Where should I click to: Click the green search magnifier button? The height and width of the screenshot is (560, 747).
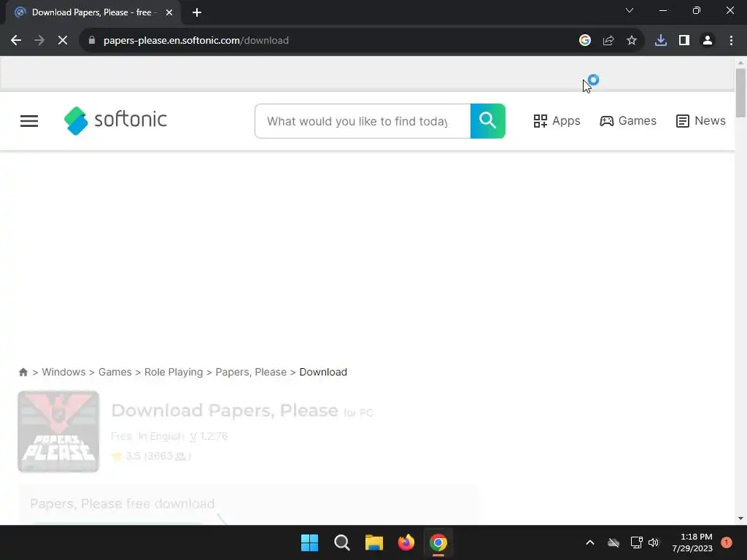[x=487, y=121]
